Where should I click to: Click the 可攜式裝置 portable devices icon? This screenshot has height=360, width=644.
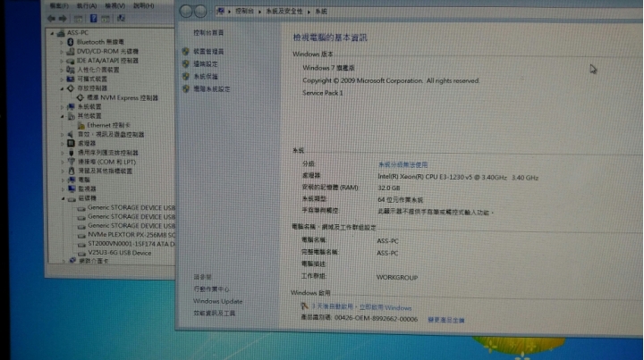(x=71, y=79)
